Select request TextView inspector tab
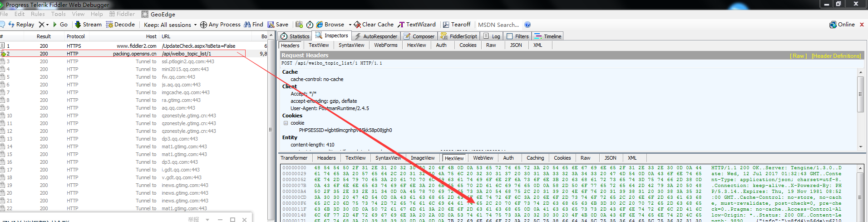Viewport: 868px width, 222px height. click(x=319, y=45)
